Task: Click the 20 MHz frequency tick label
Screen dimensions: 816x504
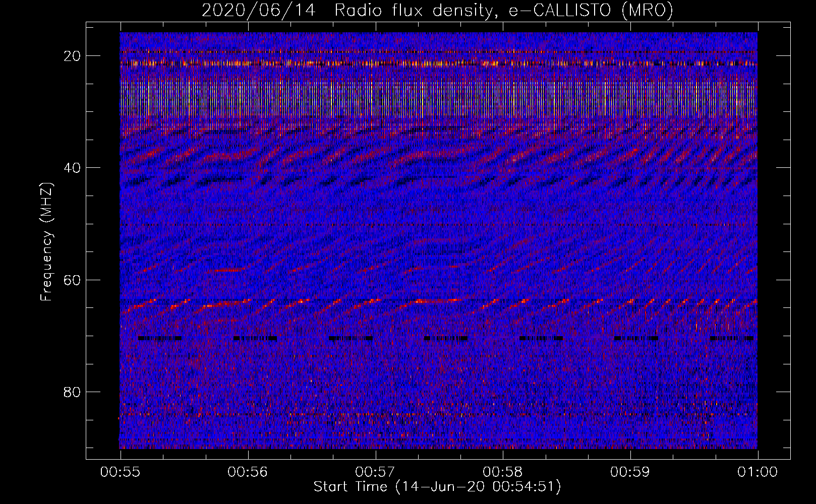Action: coord(72,56)
